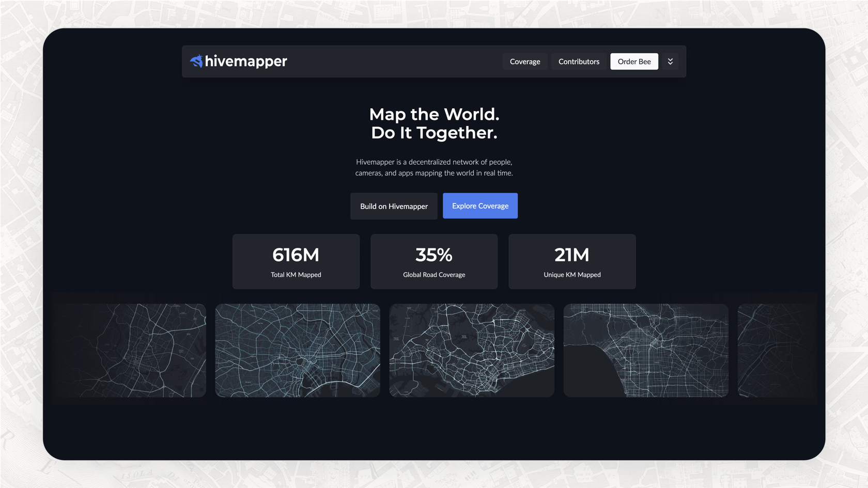Viewport: 868px width, 488px height.
Task: Open Explore Coverage
Action: [480, 206]
